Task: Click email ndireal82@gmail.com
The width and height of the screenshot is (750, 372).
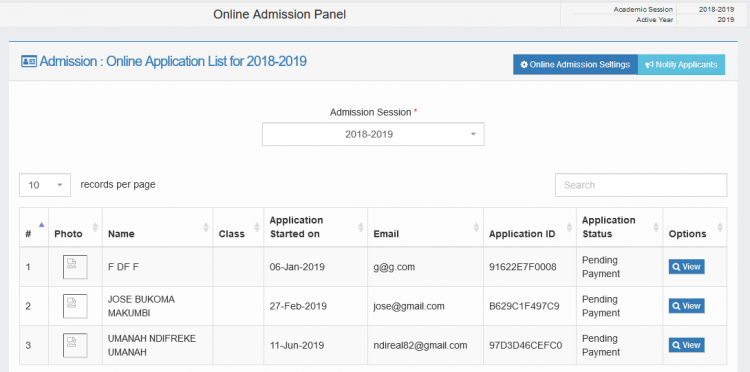Action: point(420,345)
